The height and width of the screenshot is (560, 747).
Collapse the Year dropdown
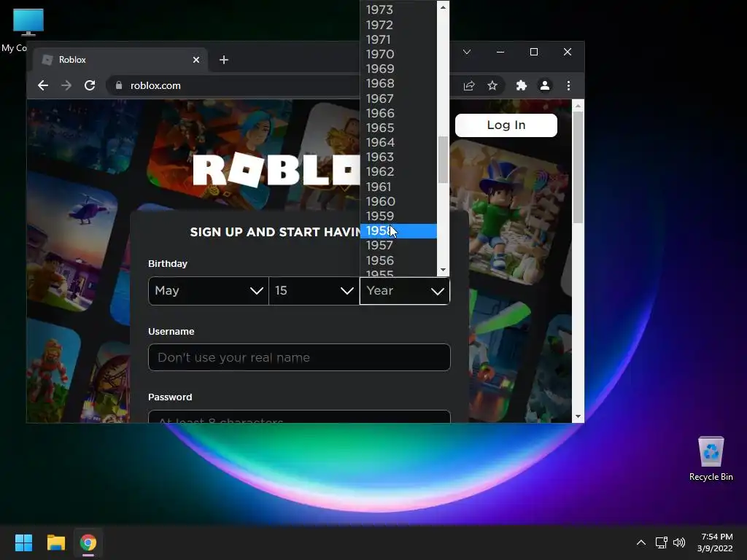tap(404, 290)
